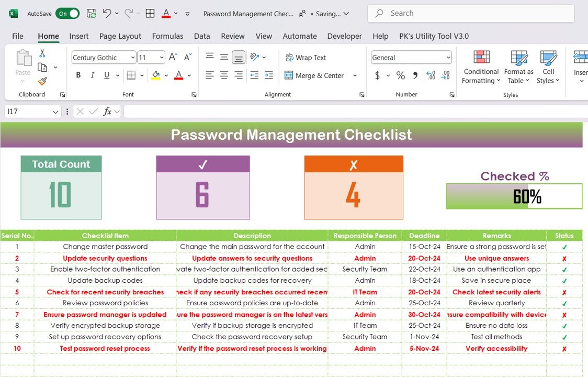Toggle Bold formatting
The width and height of the screenshot is (588, 377).
click(x=78, y=75)
